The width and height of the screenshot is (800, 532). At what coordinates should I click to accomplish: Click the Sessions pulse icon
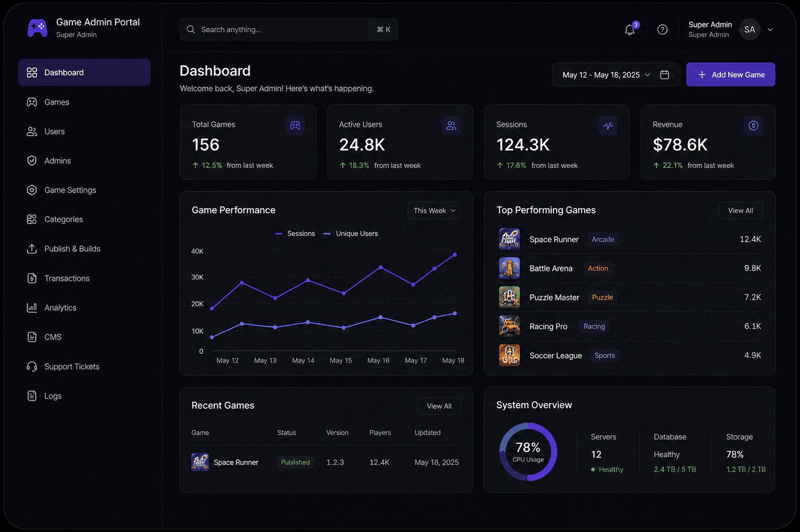[x=608, y=125]
